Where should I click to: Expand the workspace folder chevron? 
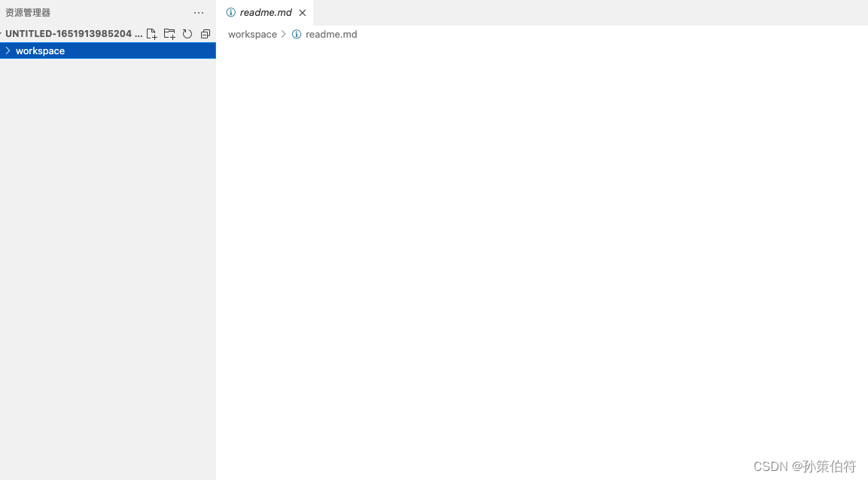8,50
